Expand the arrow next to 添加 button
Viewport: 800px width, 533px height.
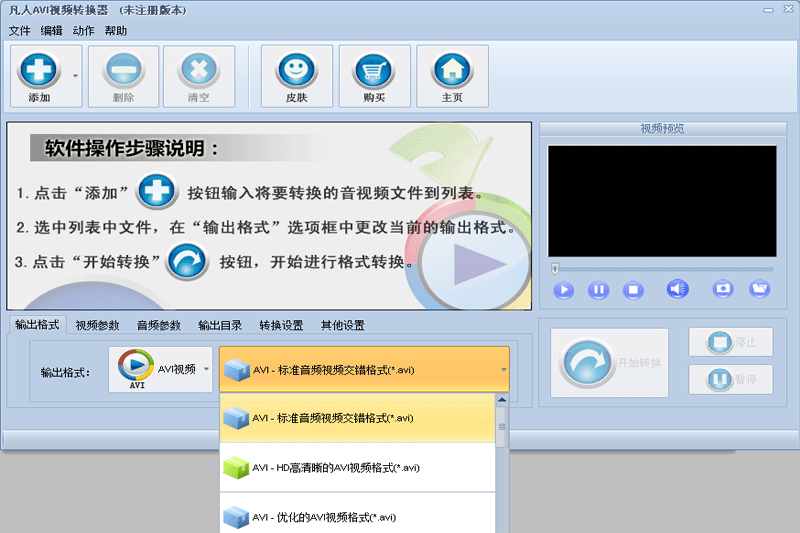pos(76,75)
